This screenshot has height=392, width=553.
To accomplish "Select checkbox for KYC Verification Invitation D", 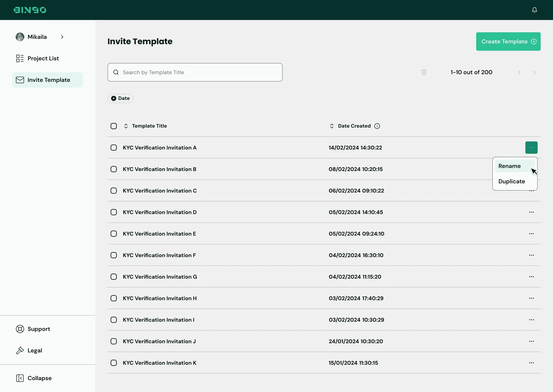I will pyautogui.click(x=114, y=212).
